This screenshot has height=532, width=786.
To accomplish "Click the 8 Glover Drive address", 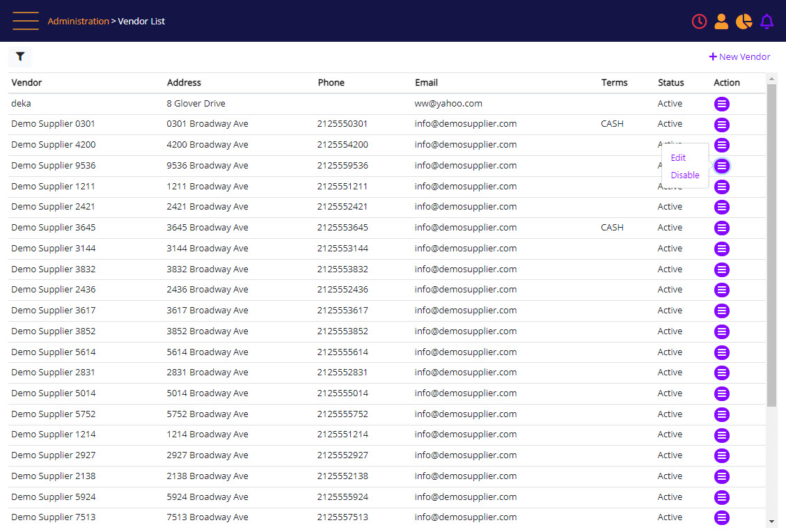I will point(196,103).
